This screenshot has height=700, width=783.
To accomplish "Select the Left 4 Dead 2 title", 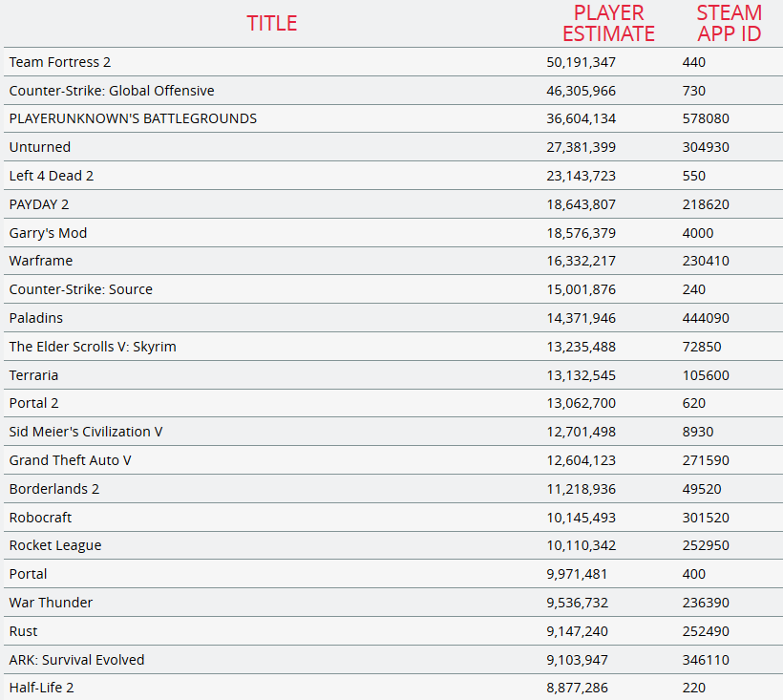I will coord(52,176).
